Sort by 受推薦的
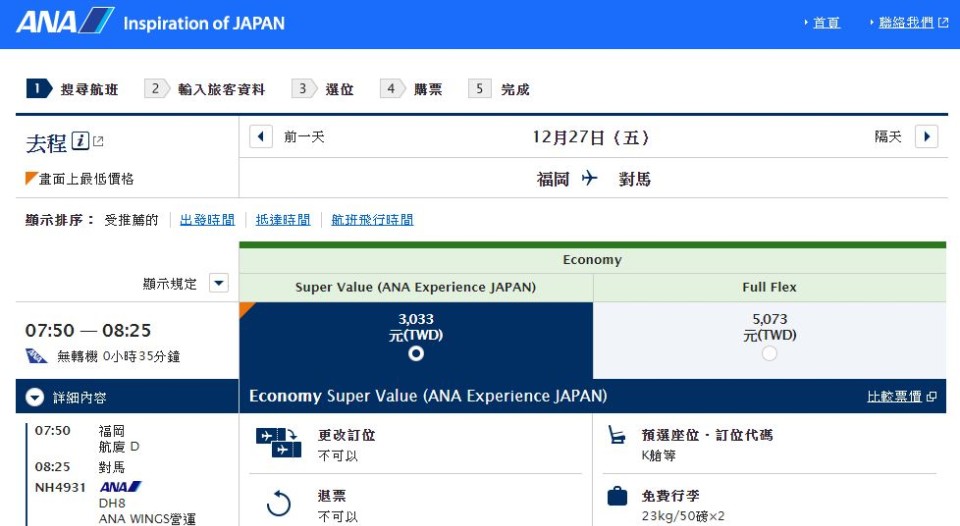This screenshot has height=526, width=960. (x=131, y=220)
